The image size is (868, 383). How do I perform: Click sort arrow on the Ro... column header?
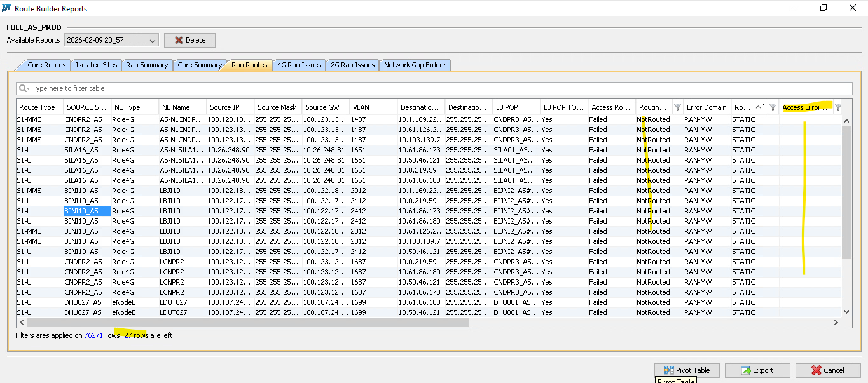758,107
